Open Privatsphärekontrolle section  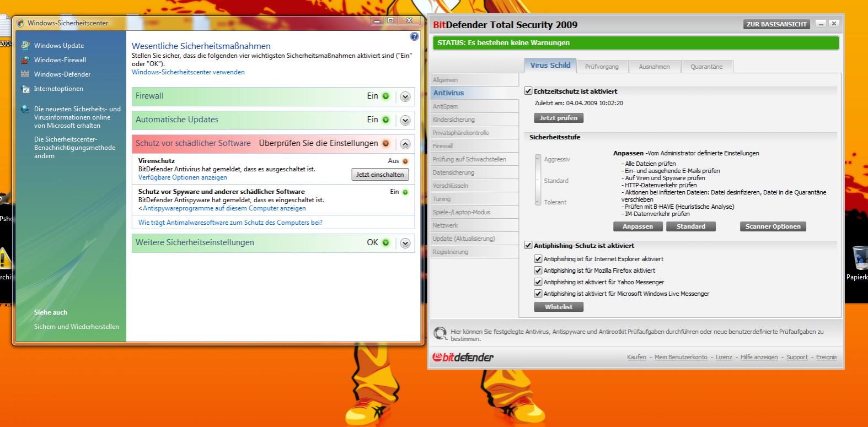[474, 133]
